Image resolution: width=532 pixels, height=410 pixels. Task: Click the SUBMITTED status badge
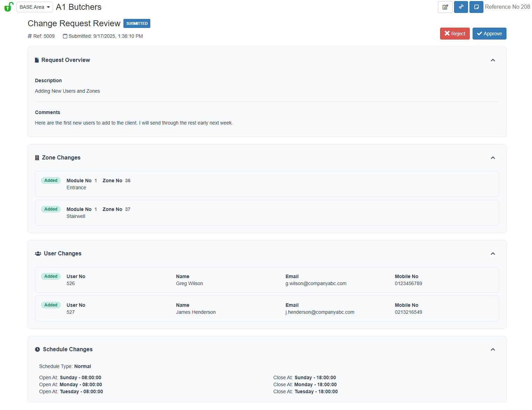[137, 23]
